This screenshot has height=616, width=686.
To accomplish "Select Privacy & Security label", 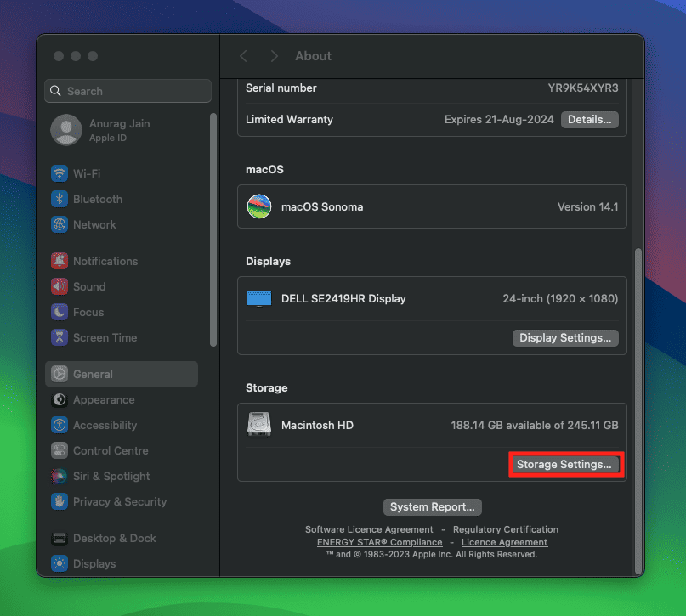I will click(x=120, y=501).
